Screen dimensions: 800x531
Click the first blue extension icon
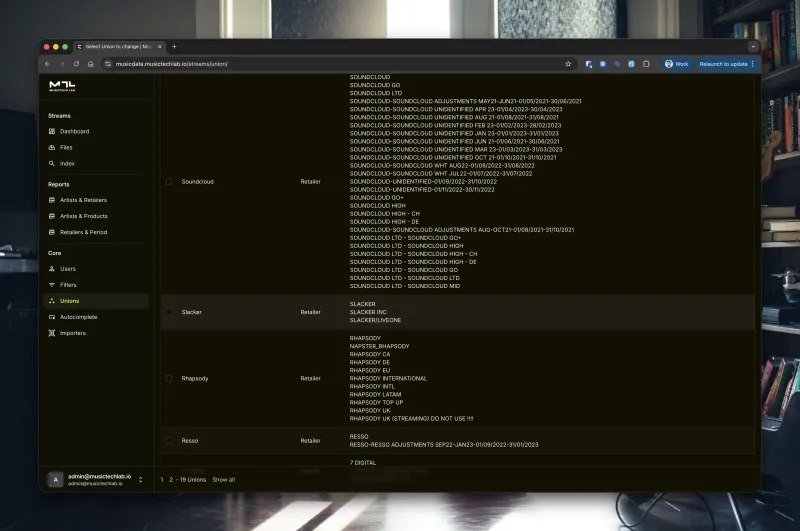pyautogui.click(x=588, y=64)
